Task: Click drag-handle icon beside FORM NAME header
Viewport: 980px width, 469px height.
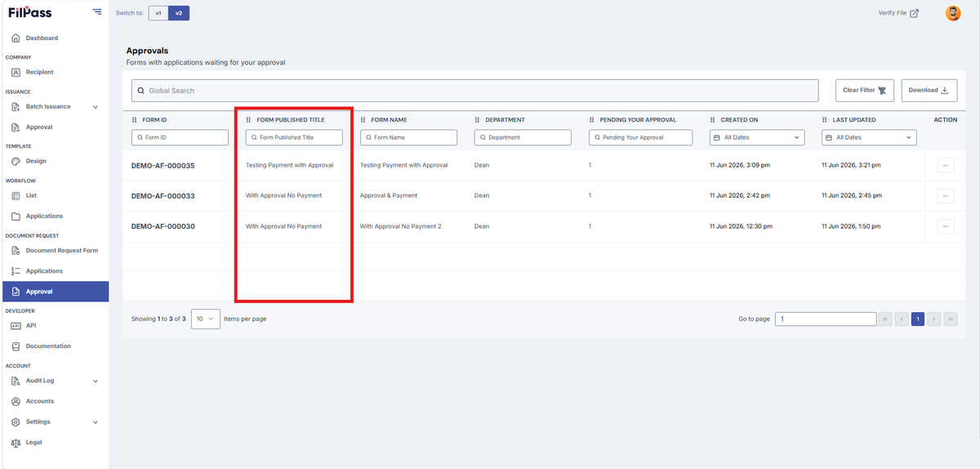Action: coord(363,120)
